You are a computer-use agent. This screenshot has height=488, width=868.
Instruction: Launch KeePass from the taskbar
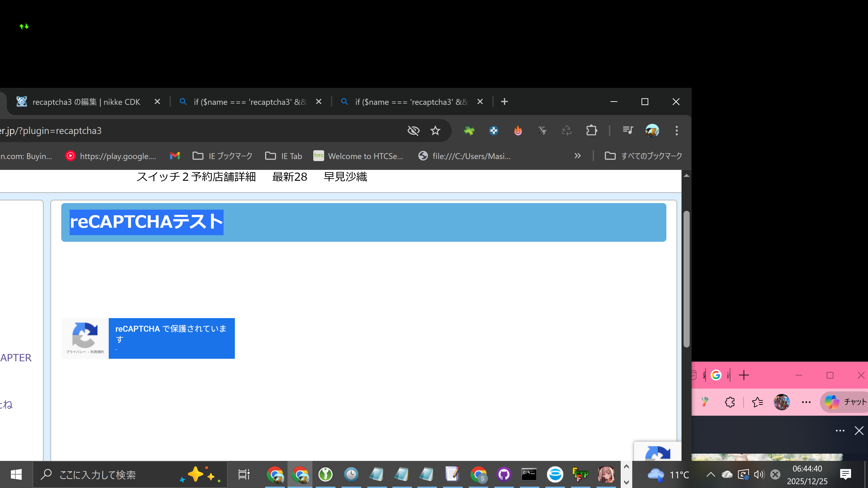click(x=325, y=474)
